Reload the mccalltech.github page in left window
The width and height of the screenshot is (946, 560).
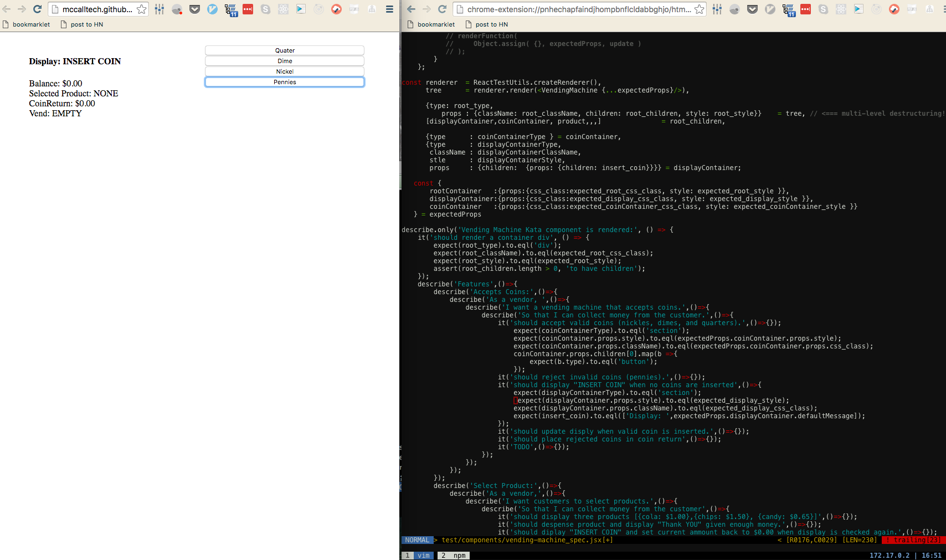click(37, 9)
